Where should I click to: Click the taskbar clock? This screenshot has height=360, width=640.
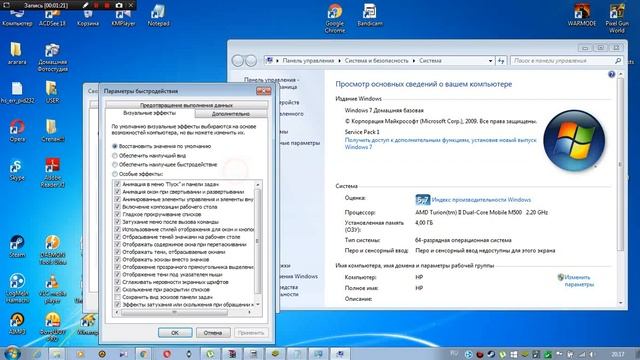618,354
